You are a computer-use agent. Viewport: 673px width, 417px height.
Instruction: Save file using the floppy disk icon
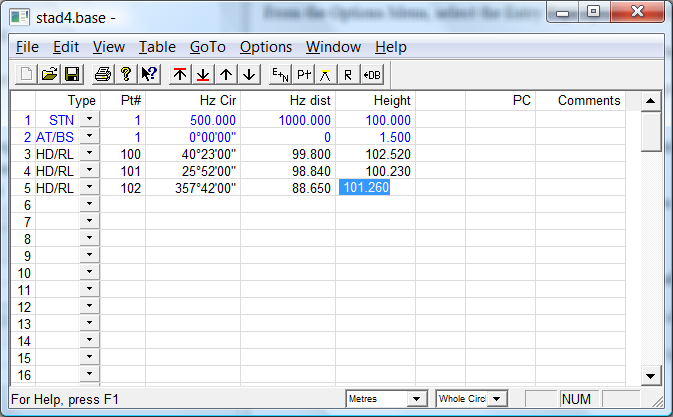pyautogui.click(x=72, y=74)
